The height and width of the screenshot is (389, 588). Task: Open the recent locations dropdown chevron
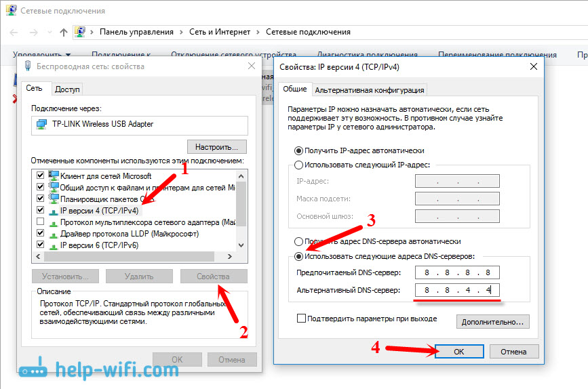tap(50, 33)
